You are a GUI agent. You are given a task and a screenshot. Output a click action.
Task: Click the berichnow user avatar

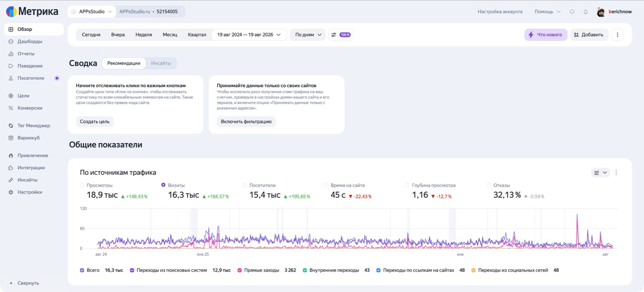(601, 12)
